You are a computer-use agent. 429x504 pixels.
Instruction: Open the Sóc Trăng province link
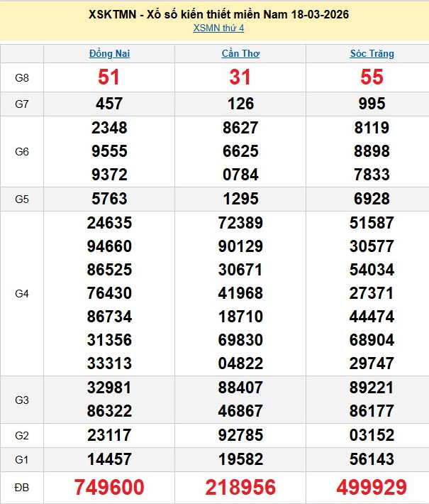(x=372, y=53)
